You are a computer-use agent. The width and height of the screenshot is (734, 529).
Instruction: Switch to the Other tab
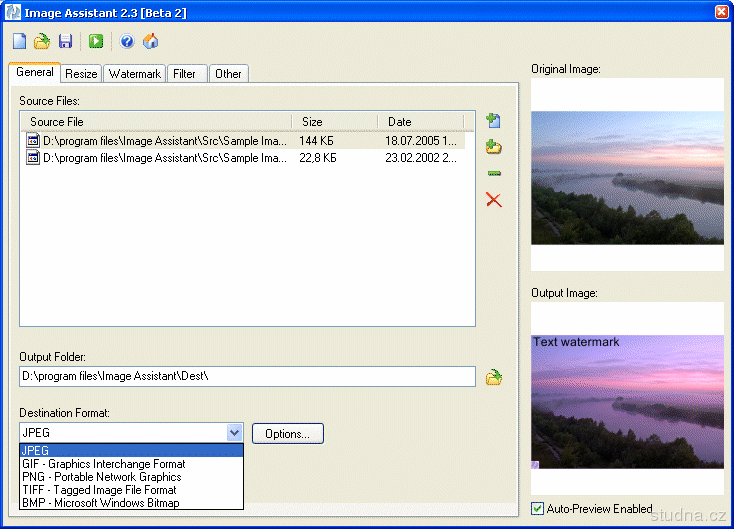pyautogui.click(x=228, y=73)
